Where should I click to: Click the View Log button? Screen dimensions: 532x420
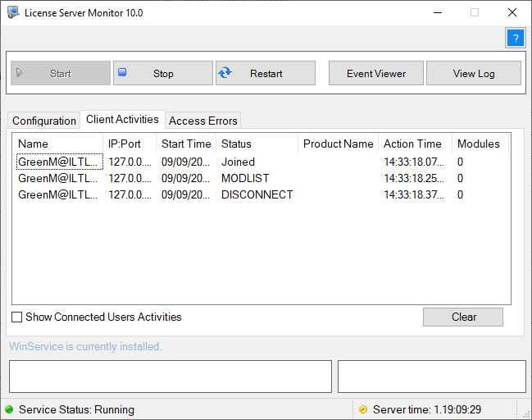click(x=474, y=73)
